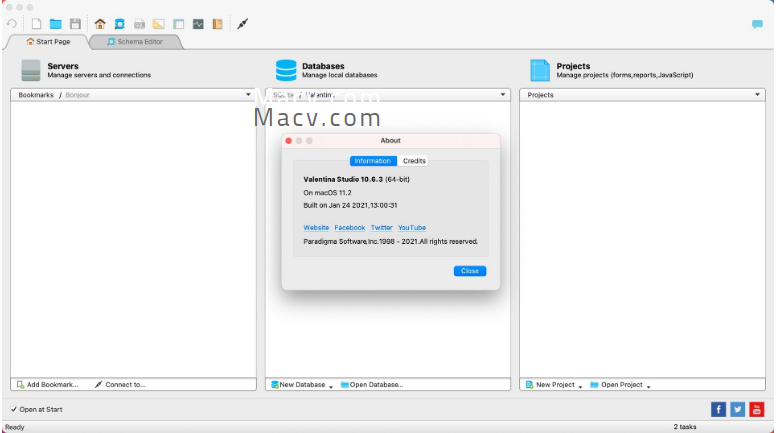Click the SQL editor toolbar icon
The width and height of the screenshot is (776, 433).
pos(139,24)
